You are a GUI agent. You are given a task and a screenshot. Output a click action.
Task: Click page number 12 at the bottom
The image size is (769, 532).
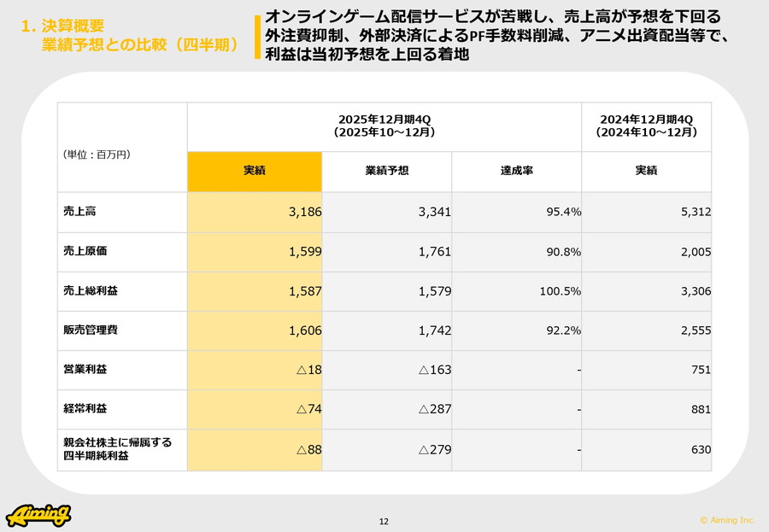pos(384,521)
